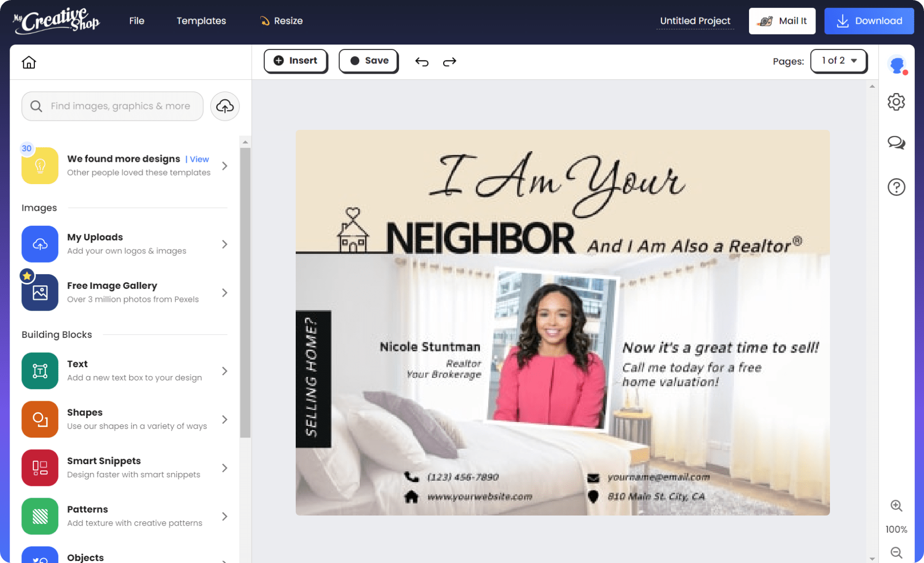This screenshot has width=924, height=563.
Task: Select the blue Objects icon
Action: coord(40,555)
